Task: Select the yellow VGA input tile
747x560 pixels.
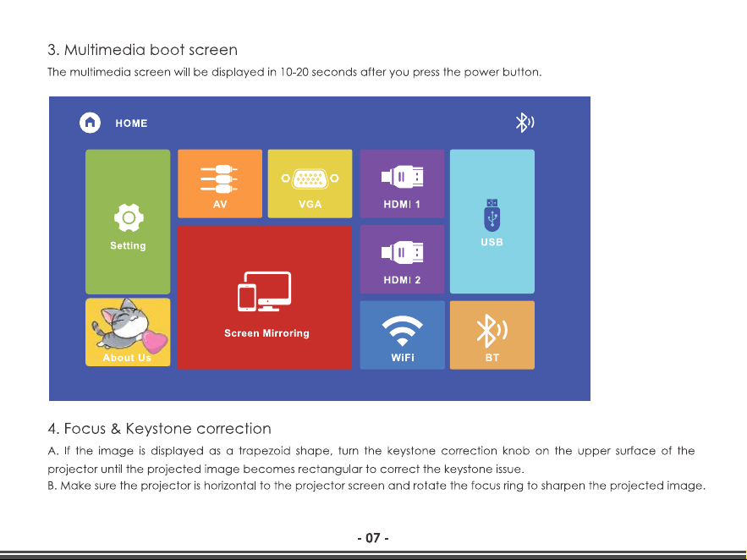Action: 310,184
